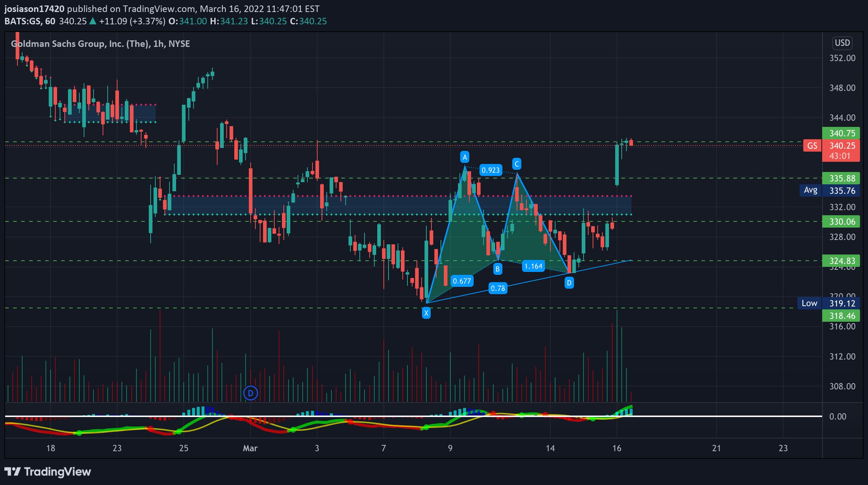The height and width of the screenshot is (485, 868).
Task: Click the 340.75 green price label
Action: (841, 133)
